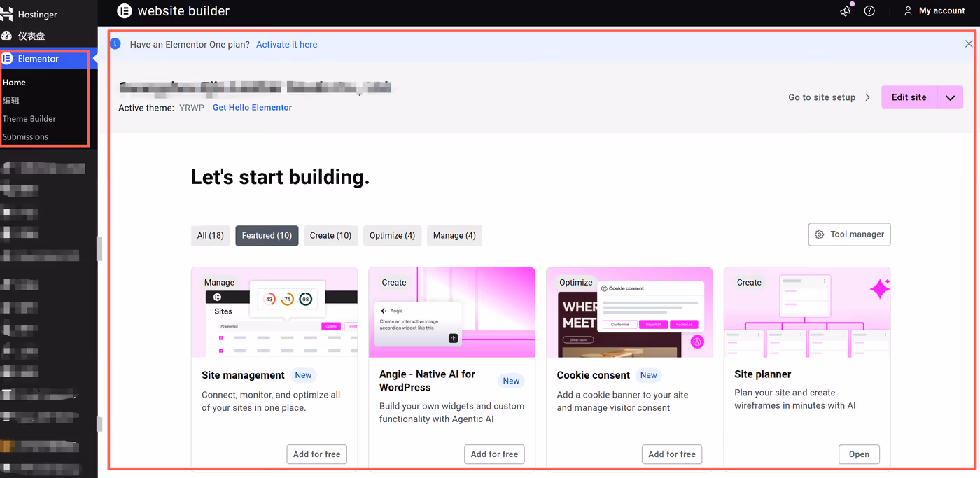Open the Site planner tool

859,454
